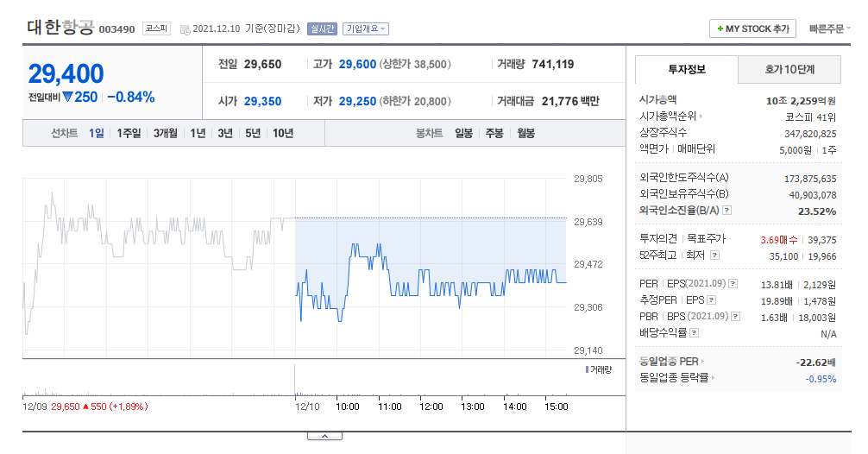Click the 저가 value 29,250

pyautogui.click(x=357, y=101)
